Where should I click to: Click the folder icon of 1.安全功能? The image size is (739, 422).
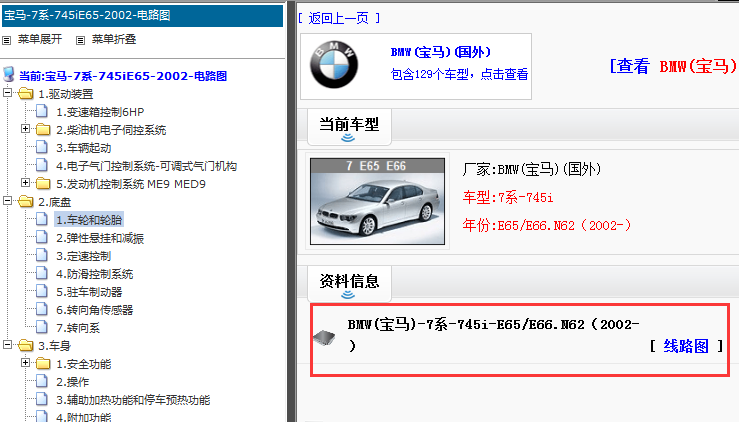43,363
